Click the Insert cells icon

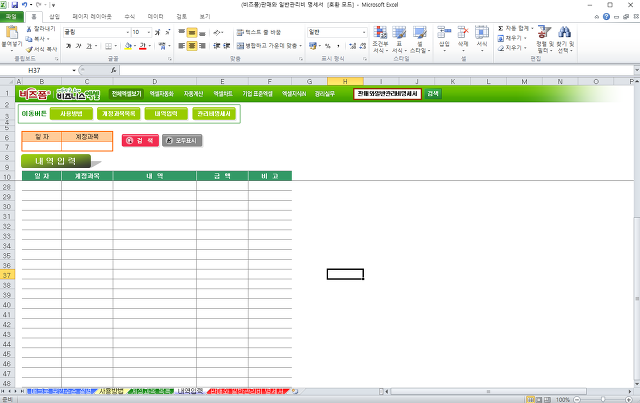(x=444, y=32)
